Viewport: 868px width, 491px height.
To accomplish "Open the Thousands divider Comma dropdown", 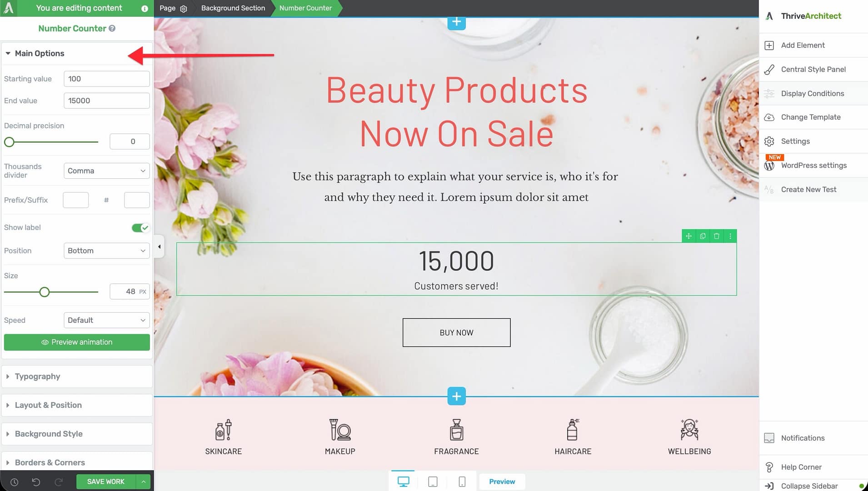I will 106,171.
